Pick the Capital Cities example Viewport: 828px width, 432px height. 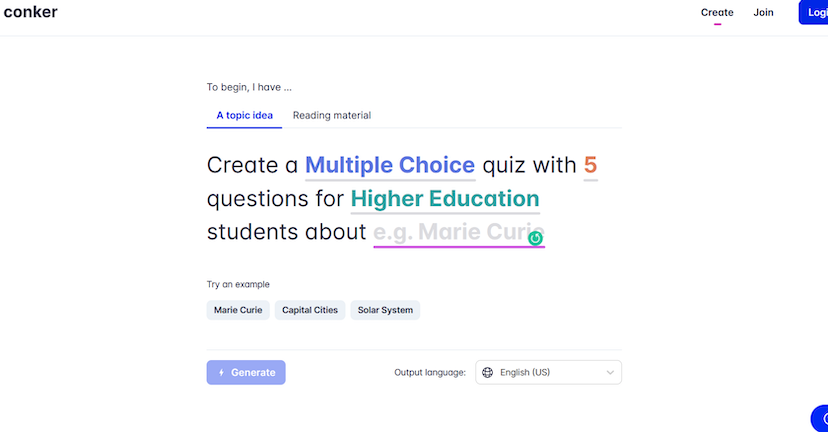[310, 310]
